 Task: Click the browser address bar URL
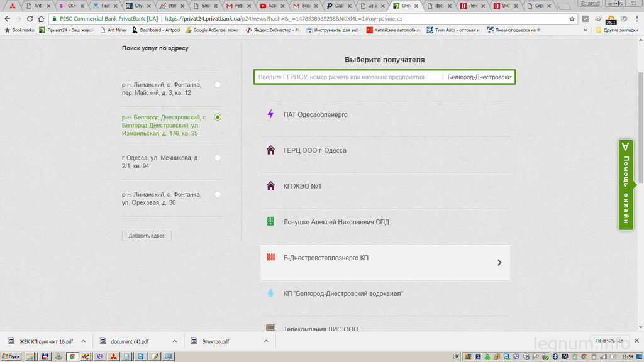click(284, 19)
